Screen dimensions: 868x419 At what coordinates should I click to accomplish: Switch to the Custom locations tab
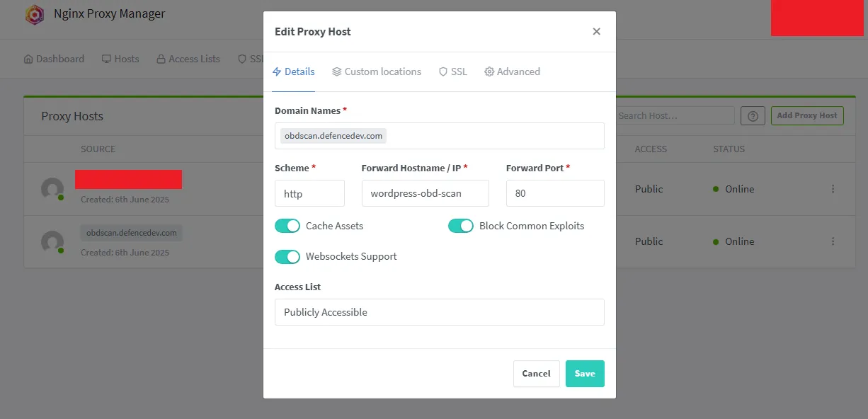pyautogui.click(x=376, y=71)
